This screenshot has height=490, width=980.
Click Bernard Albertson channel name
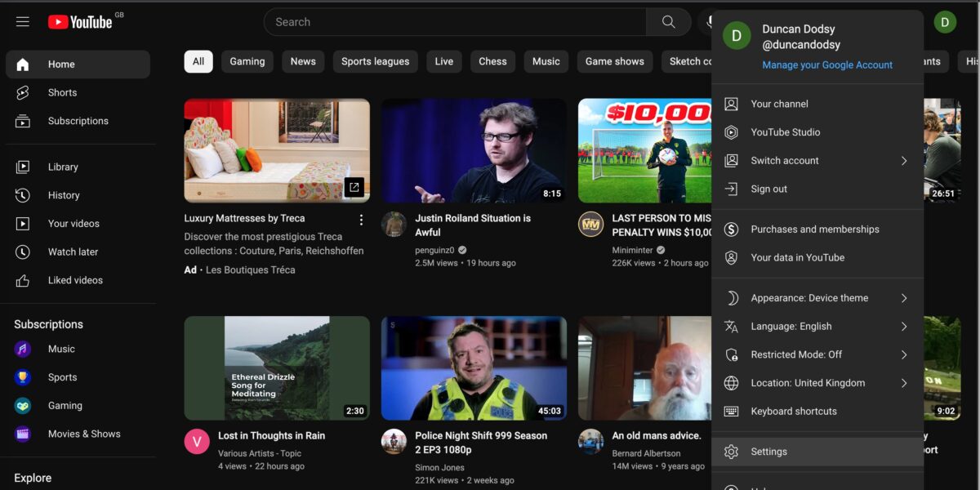646,453
